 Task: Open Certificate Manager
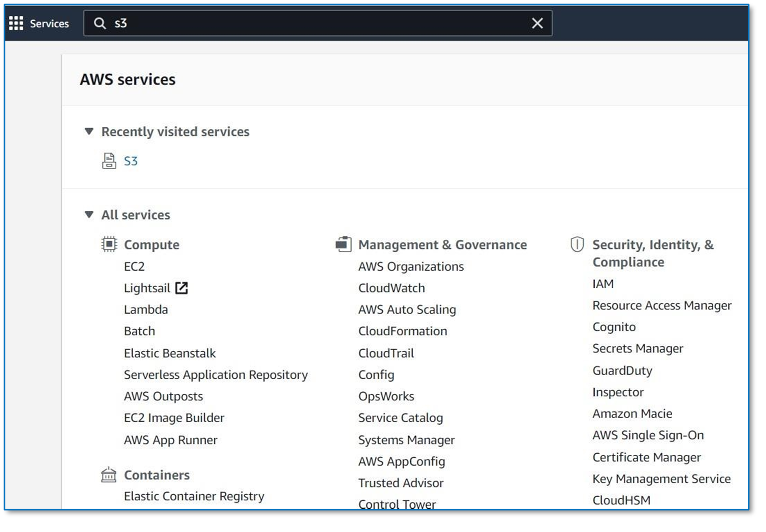(x=647, y=458)
